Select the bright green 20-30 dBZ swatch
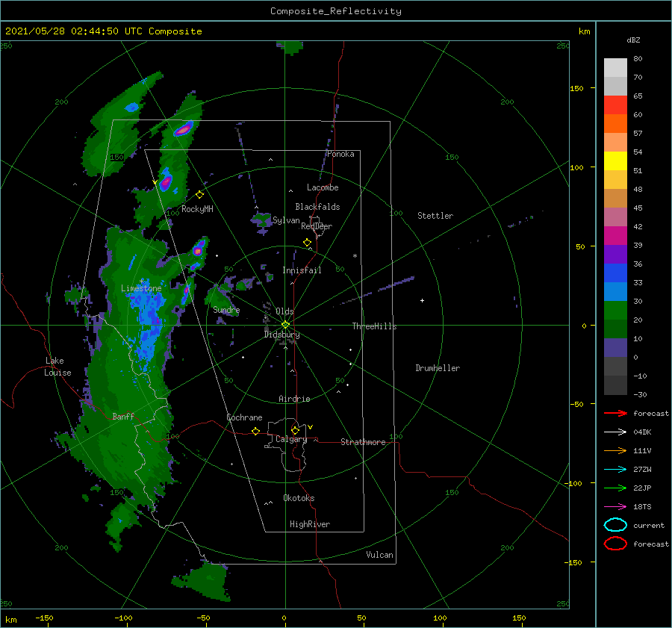The image size is (672, 628). [x=615, y=311]
